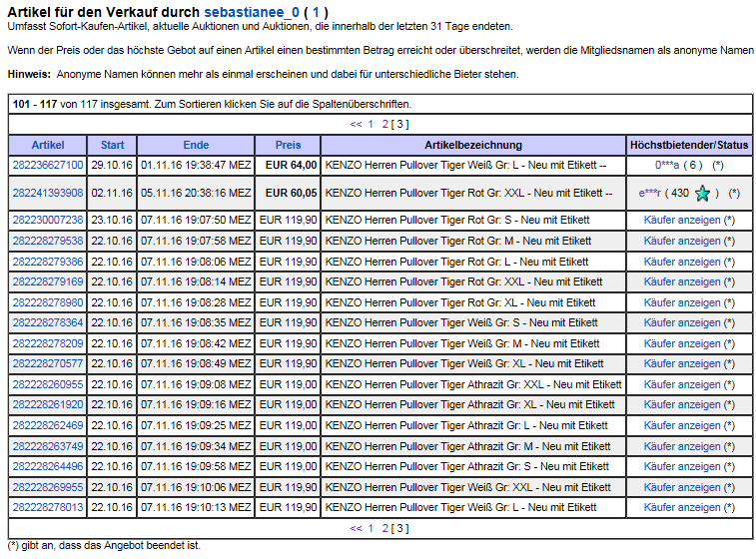Show buyer for Rot Gr: L pullover
The height and width of the screenshot is (559, 756).
click(682, 263)
